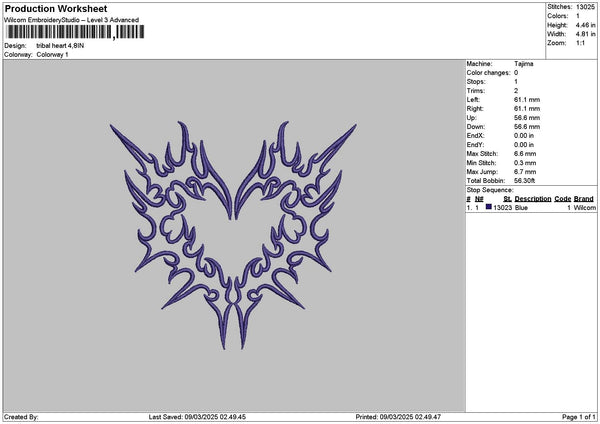Click the blue thread color swatch
This screenshot has height=424, width=600.
click(489, 207)
